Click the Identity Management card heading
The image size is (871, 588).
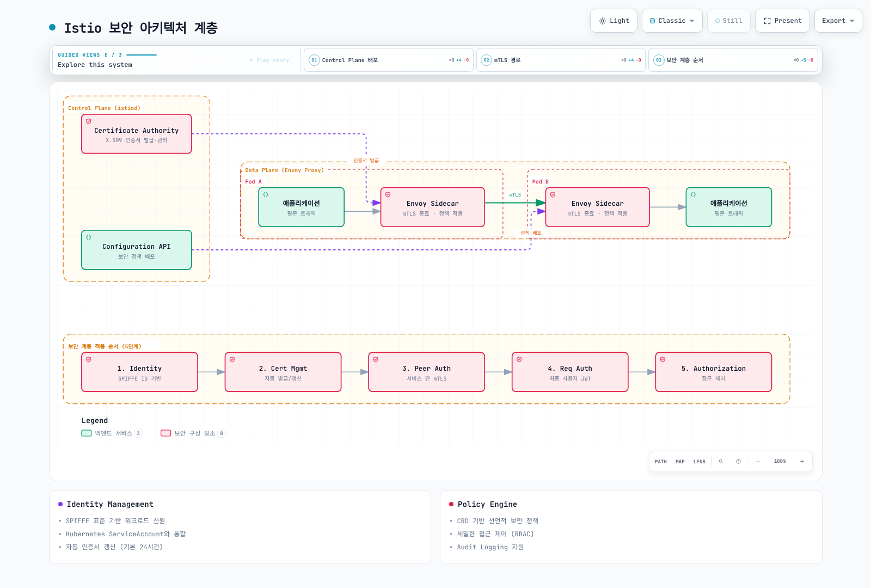click(110, 504)
